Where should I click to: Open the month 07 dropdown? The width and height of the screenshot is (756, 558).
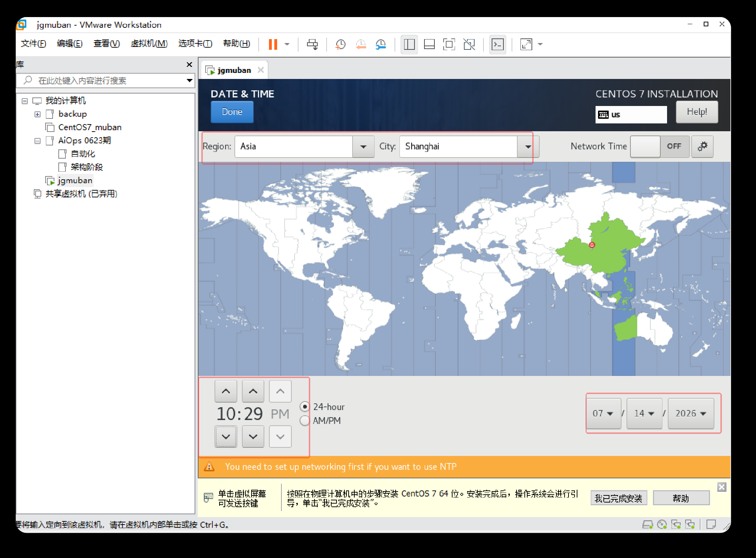603,414
